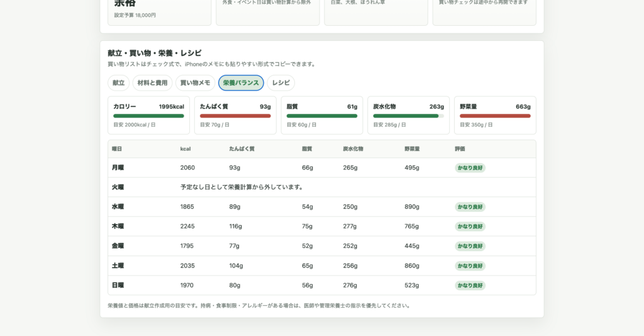Click the かなり良好 badge in 金曜 row
Viewport: 644px width, 336px height.
coord(470,246)
